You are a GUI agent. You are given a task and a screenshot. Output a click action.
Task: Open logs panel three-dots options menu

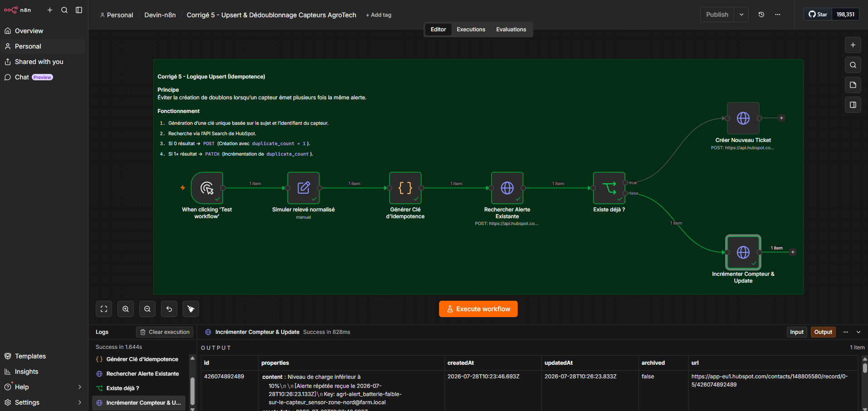point(846,332)
